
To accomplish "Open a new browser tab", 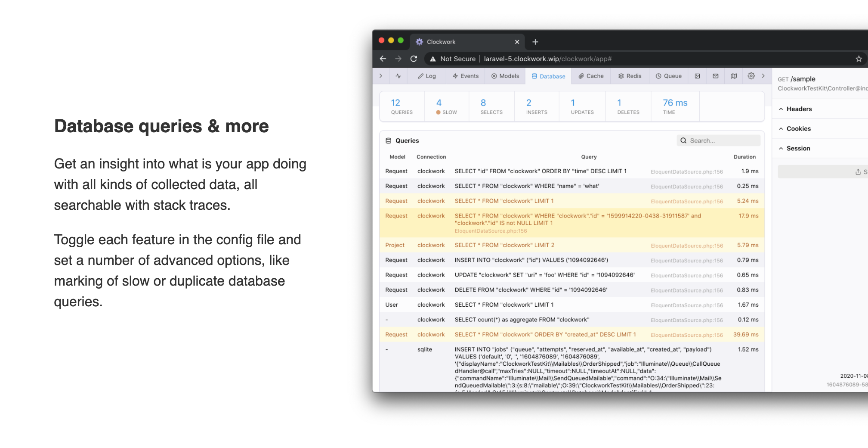I will [535, 42].
